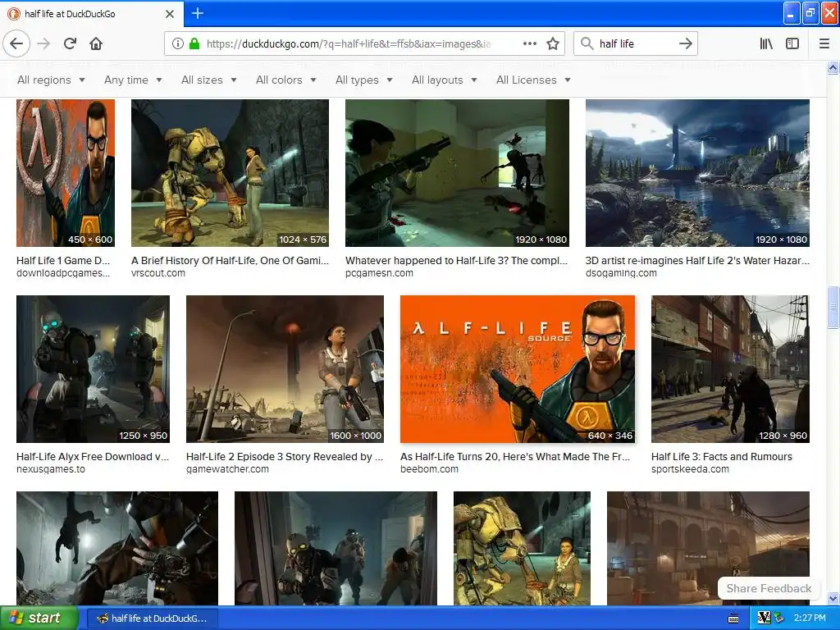Close the half life DuckDuckGo tab
The width and height of the screenshot is (840, 630).
[x=170, y=14]
